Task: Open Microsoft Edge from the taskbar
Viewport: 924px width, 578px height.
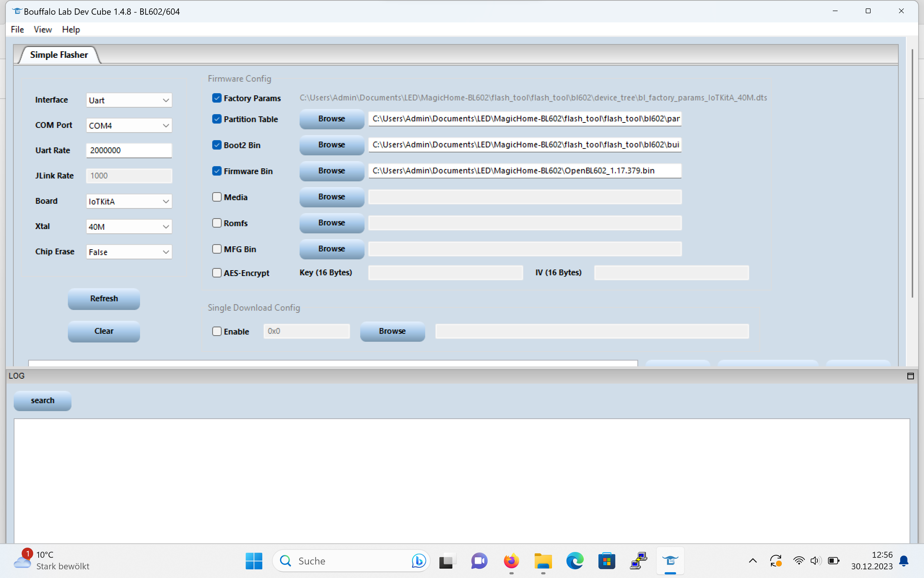Action: click(x=575, y=561)
